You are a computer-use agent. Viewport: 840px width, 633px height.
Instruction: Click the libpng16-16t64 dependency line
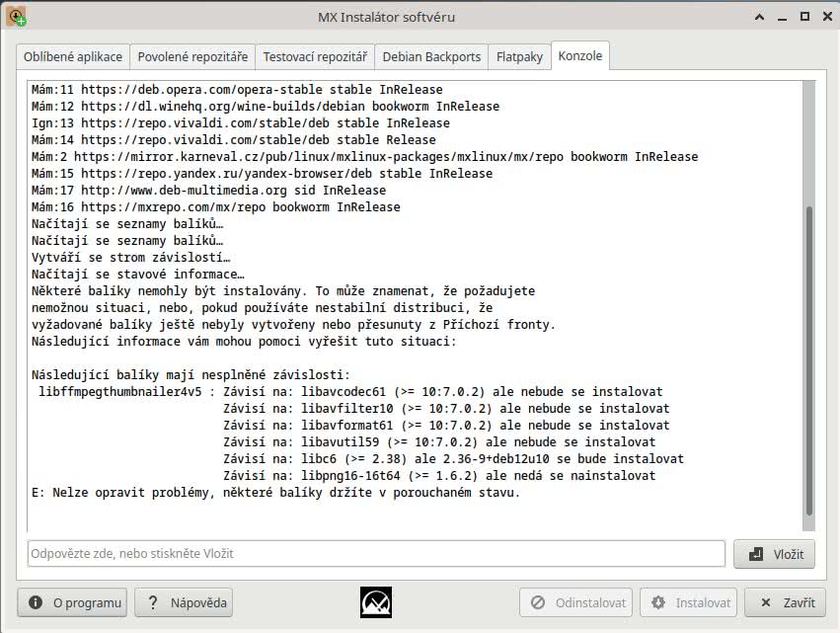point(439,475)
